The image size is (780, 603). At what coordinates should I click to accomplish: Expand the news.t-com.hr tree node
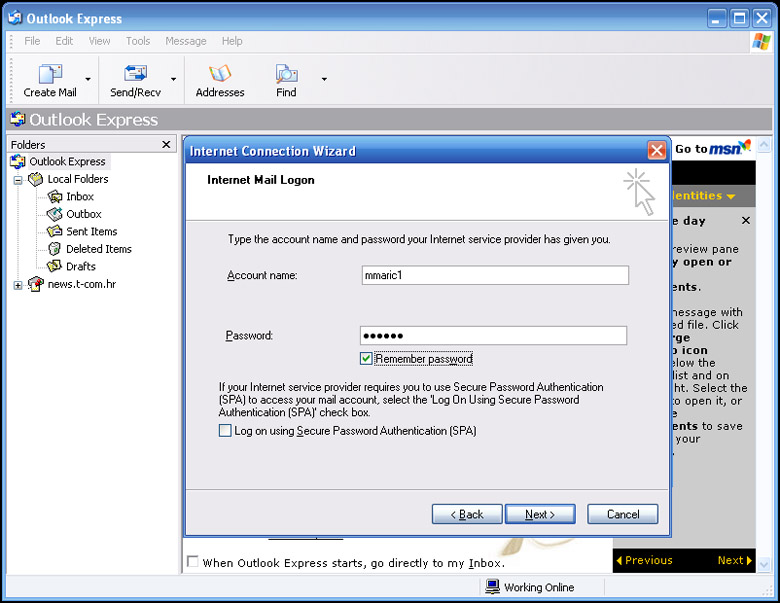coord(18,285)
